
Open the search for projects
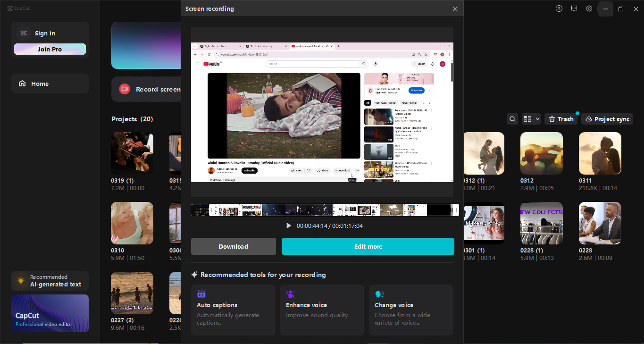coord(512,118)
